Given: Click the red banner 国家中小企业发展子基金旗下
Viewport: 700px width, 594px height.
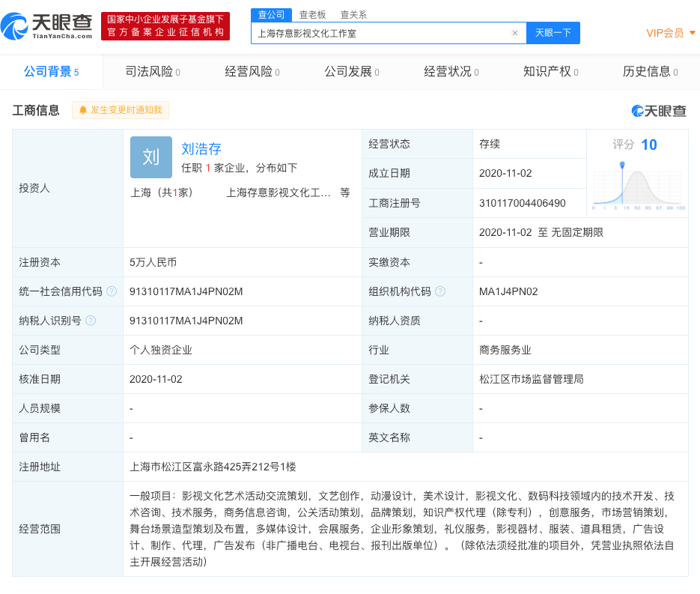Looking at the screenshot, I should click(x=165, y=26).
